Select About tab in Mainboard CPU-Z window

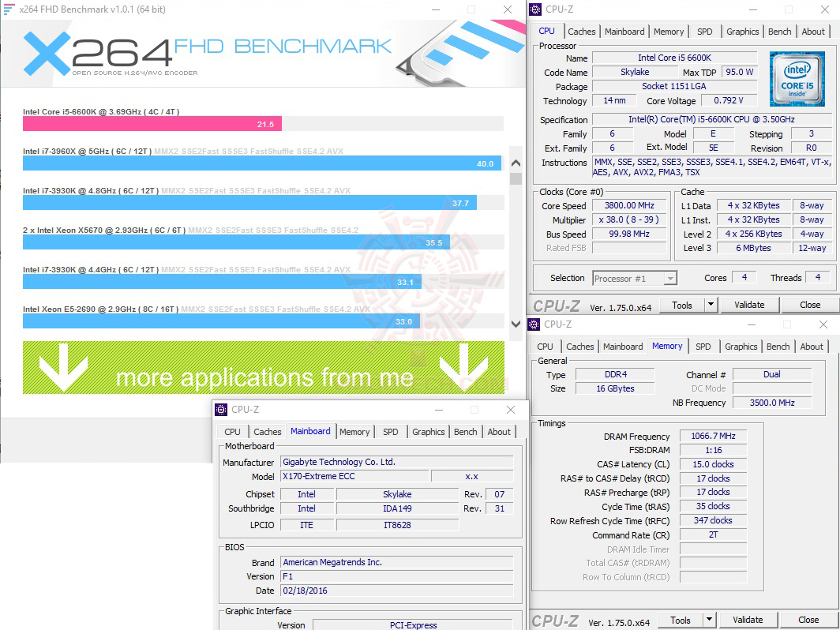(499, 432)
